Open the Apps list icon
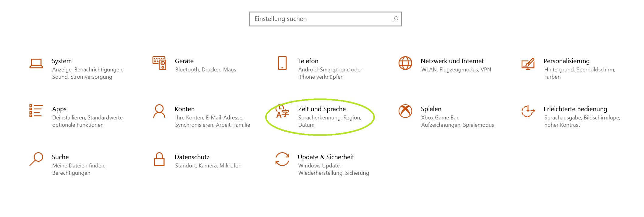The image size is (644, 217). click(36, 111)
